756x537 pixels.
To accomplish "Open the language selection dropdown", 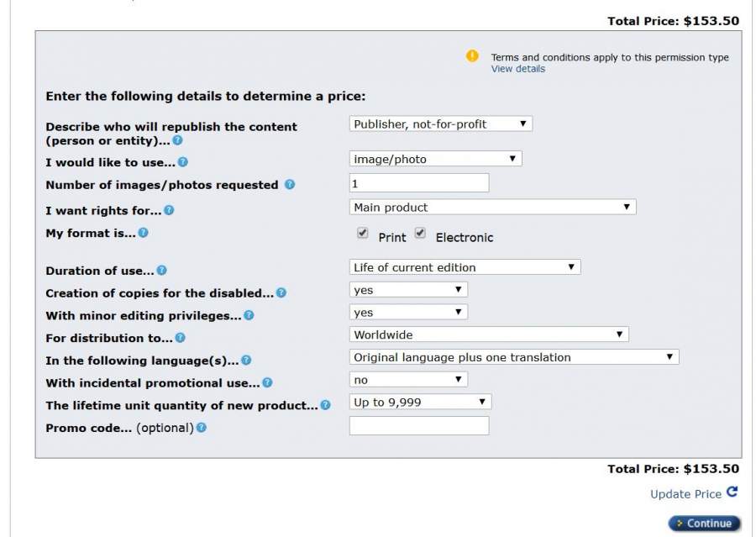I will coord(513,357).
